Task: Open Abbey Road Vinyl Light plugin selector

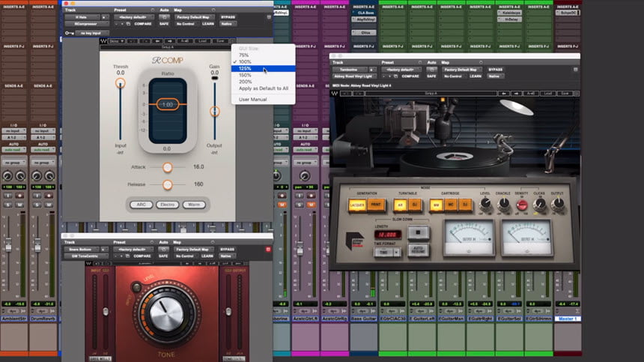Action: point(353,76)
